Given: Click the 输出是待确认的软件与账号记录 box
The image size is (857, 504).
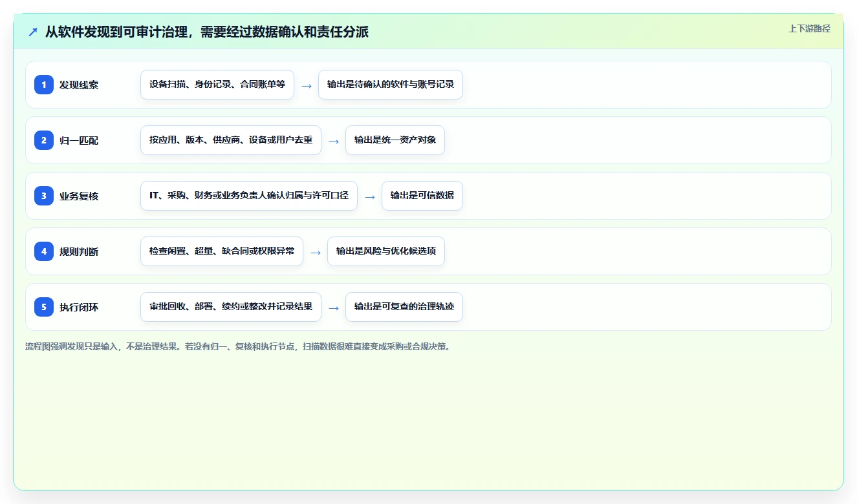Looking at the screenshot, I should point(391,85).
